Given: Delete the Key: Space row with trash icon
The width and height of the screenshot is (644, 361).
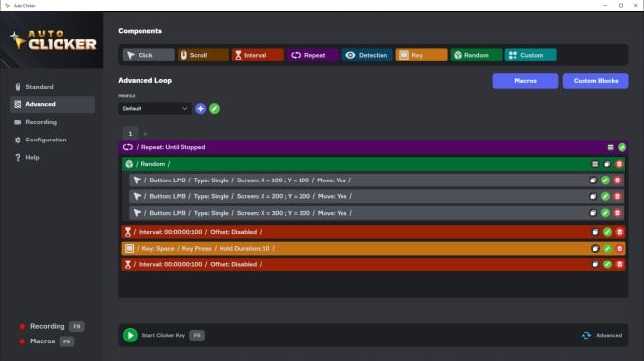Looking at the screenshot, I should pyautogui.click(x=619, y=249).
